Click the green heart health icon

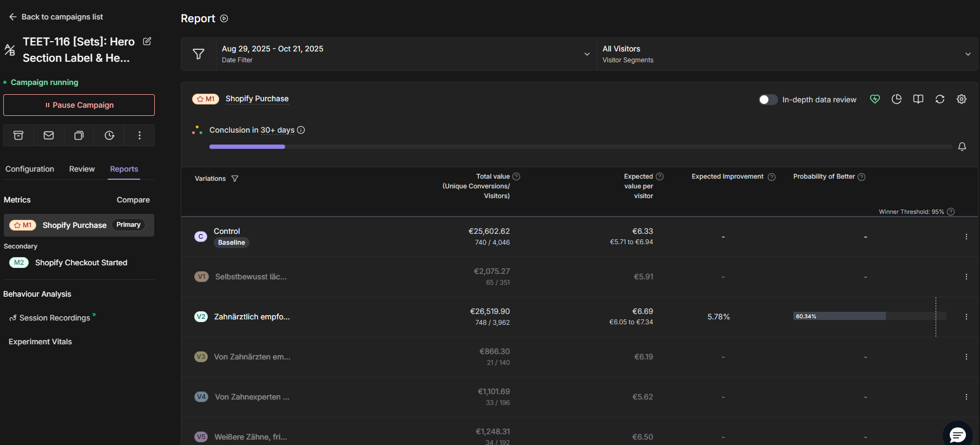[875, 99]
